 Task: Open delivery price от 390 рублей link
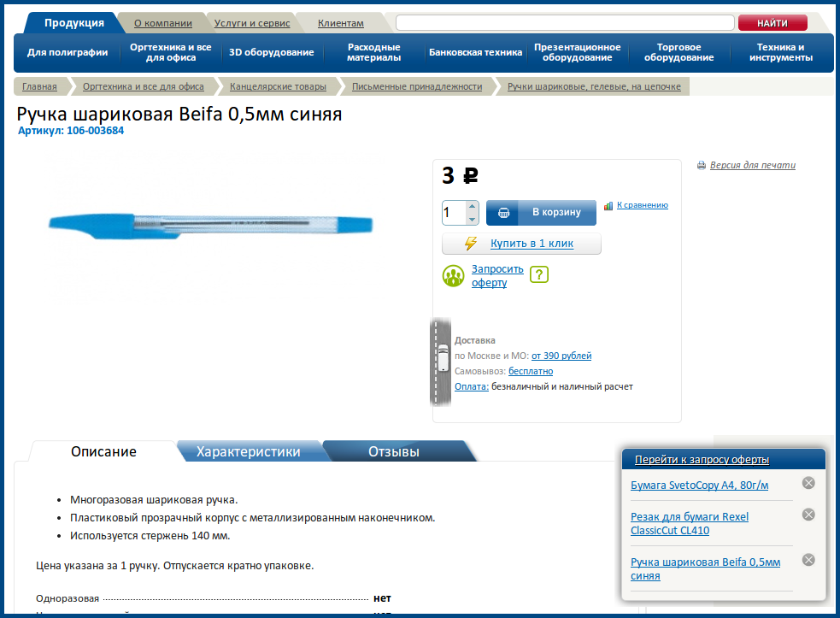click(x=561, y=356)
